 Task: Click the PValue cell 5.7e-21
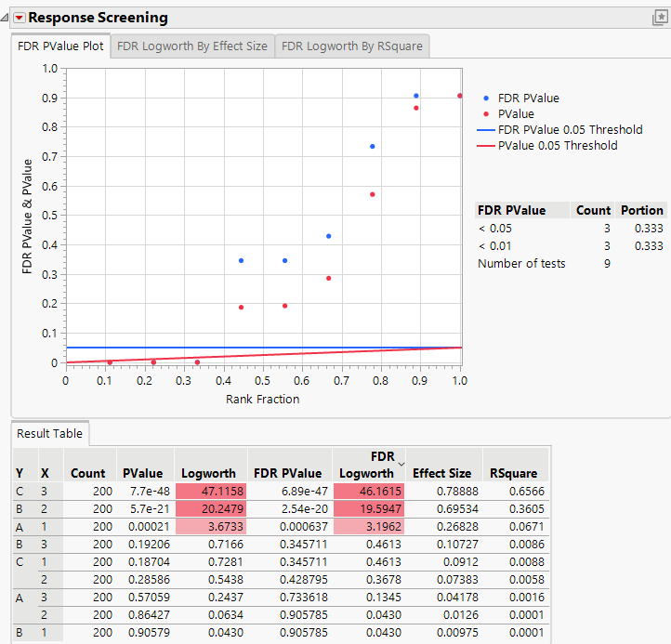(150, 508)
